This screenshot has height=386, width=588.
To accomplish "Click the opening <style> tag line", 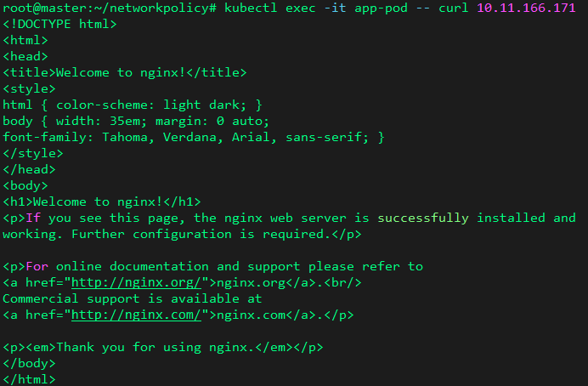I will 29,88.
